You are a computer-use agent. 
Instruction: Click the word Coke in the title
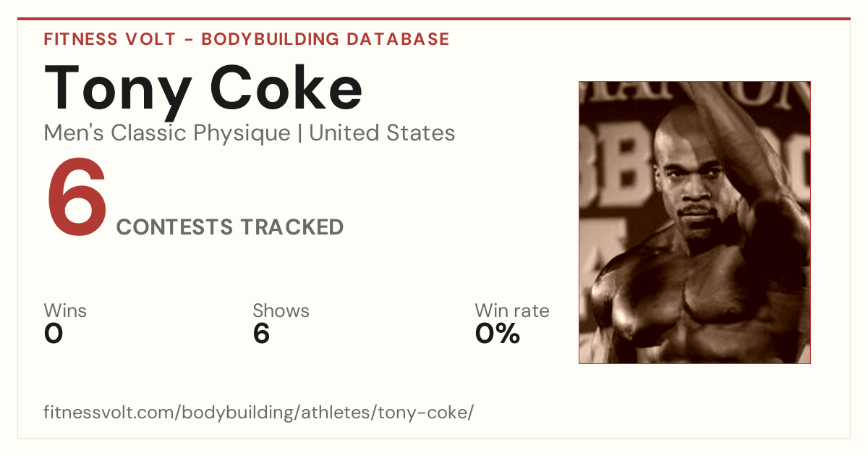[x=286, y=88]
